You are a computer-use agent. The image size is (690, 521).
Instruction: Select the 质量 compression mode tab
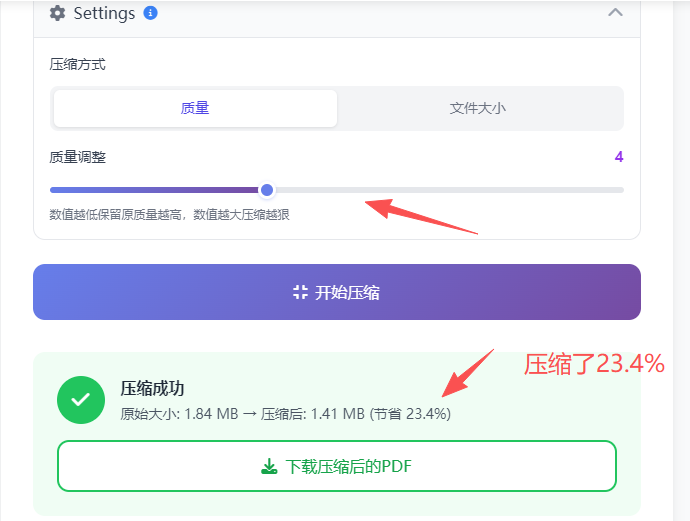(195, 108)
